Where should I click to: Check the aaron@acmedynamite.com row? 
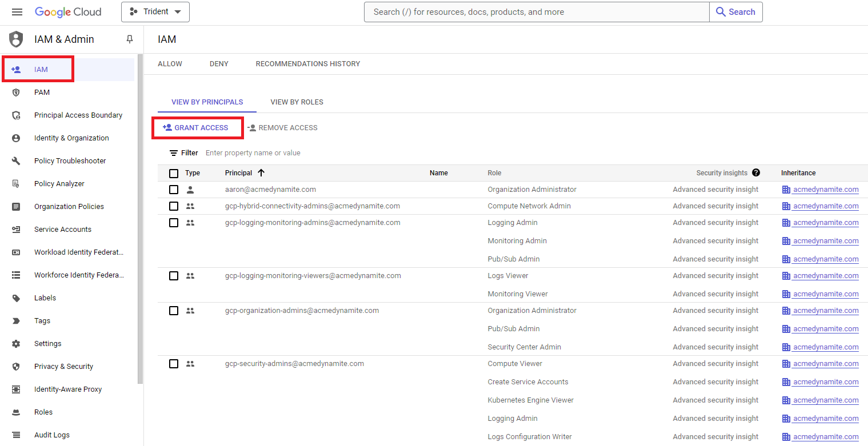(x=174, y=189)
